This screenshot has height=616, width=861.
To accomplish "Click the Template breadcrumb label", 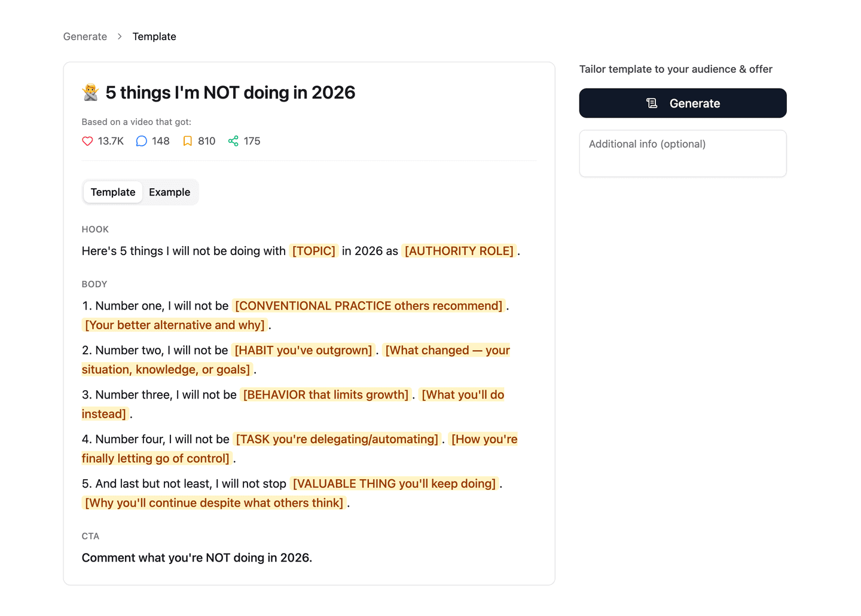I will (x=154, y=36).
